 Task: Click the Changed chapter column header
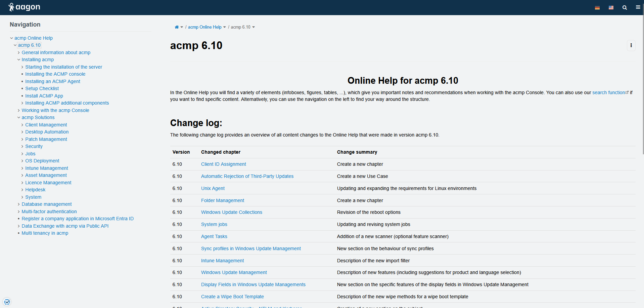221,152
